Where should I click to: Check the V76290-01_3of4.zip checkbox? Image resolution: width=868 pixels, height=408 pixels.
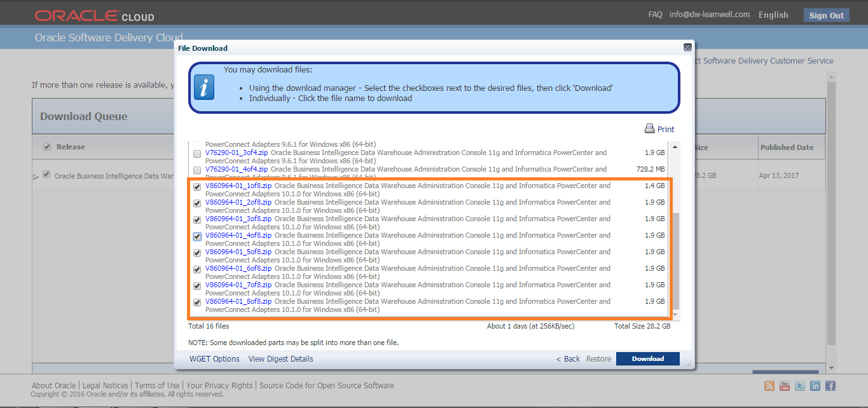click(197, 154)
